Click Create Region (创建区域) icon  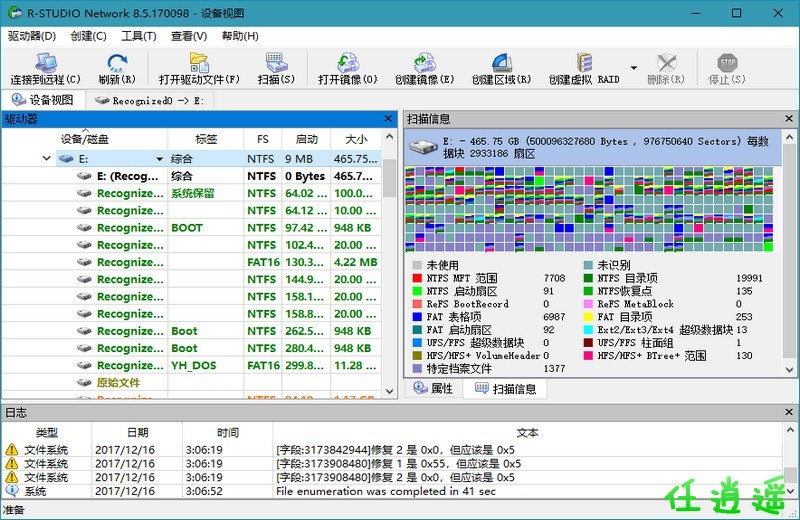tap(502, 63)
